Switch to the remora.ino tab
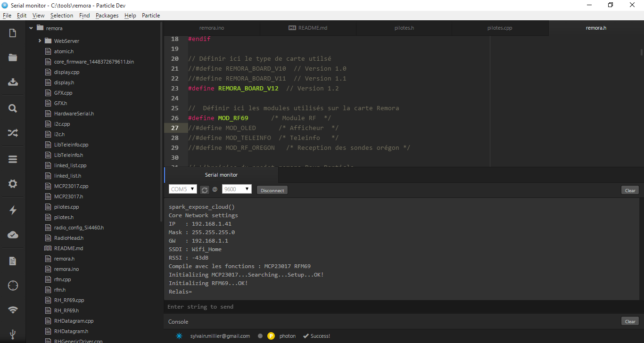The height and width of the screenshot is (343, 644). [x=212, y=28]
